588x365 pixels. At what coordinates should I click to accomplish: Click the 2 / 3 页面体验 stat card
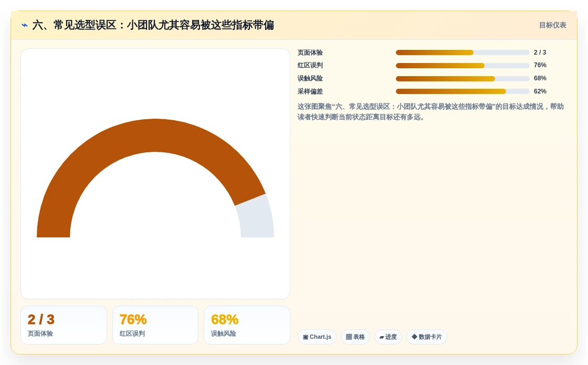[x=64, y=325]
